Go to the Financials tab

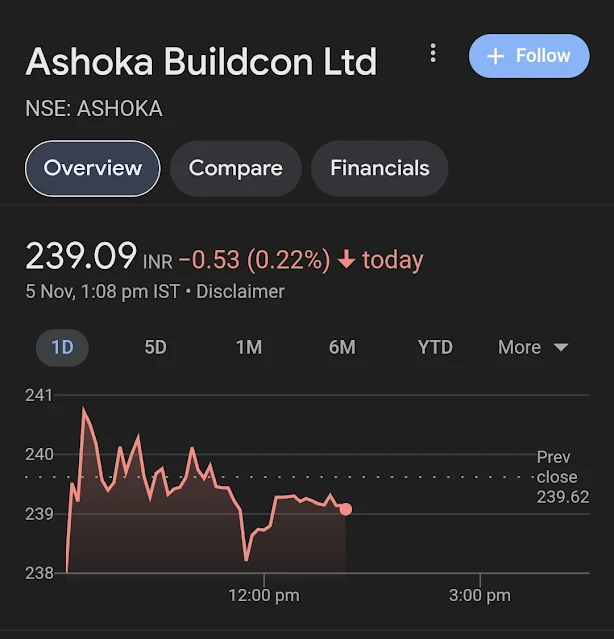coord(379,168)
